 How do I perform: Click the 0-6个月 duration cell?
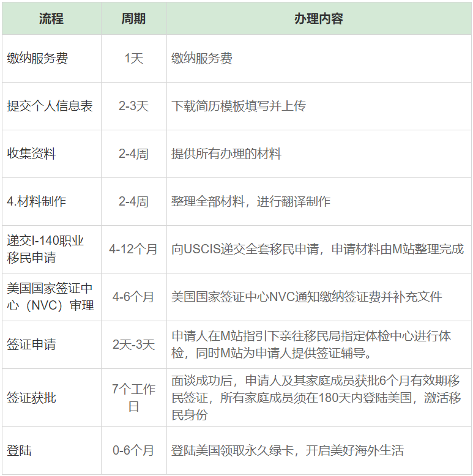(x=133, y=451)
